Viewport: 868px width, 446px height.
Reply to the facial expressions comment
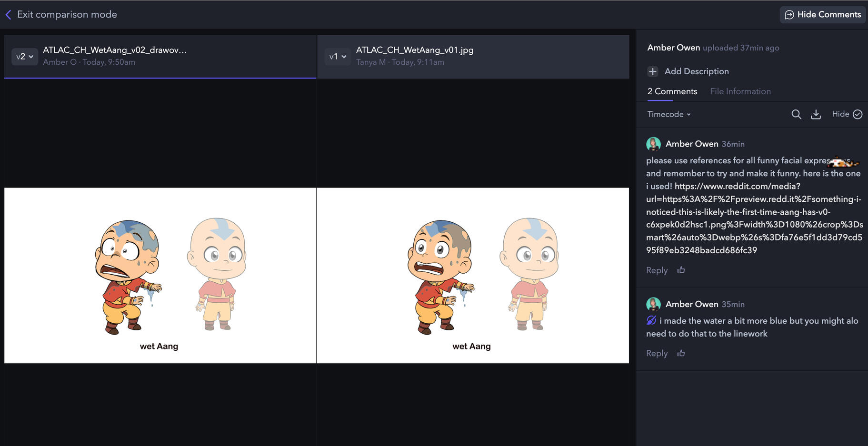click(657, 270)
